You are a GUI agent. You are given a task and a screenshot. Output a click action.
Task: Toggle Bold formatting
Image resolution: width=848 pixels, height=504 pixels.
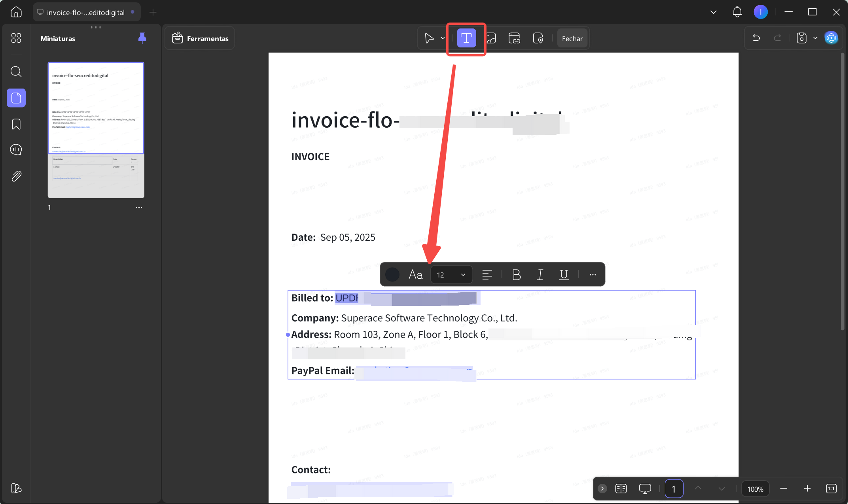(x=517, y=274)
